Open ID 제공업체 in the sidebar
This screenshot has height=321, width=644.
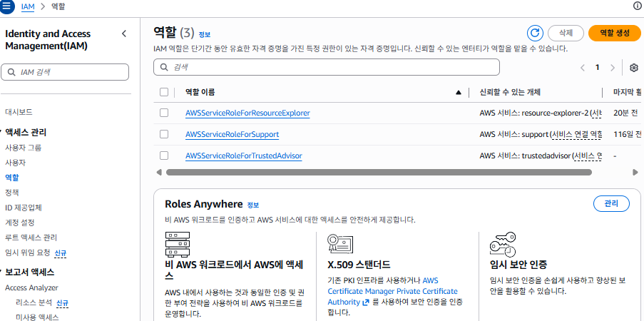tap(24, 208)
